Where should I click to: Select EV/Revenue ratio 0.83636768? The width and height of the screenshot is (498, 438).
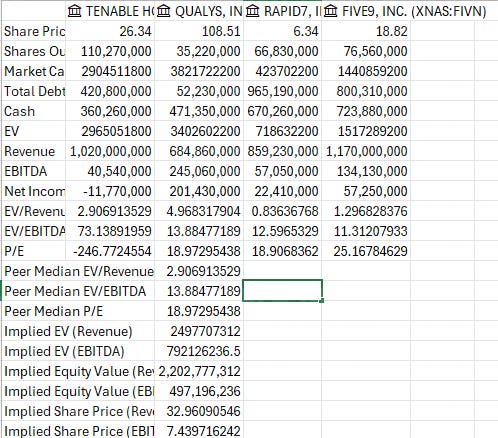[285, 211]
